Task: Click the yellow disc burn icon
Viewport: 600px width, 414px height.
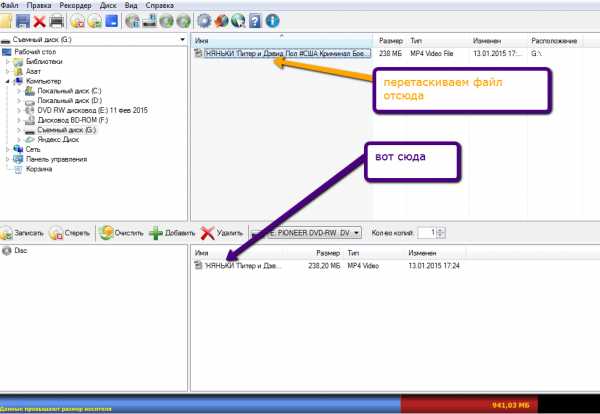Action: (x=78, y=21)
